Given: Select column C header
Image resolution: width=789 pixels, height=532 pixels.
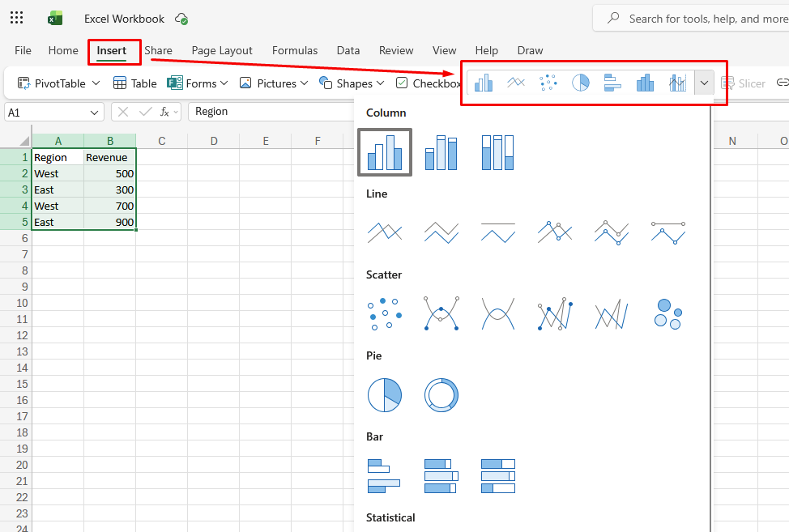Looking at the screenshot, I should 161,141.
